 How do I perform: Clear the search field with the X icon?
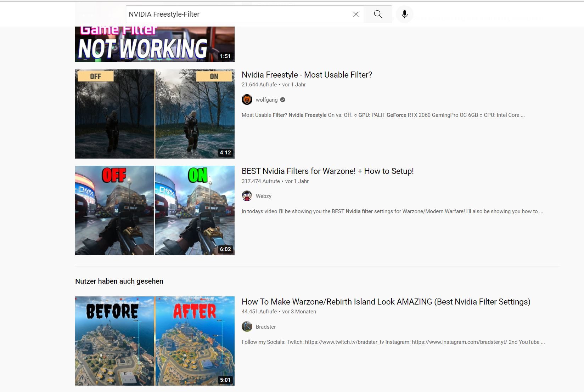coord(356,14)
